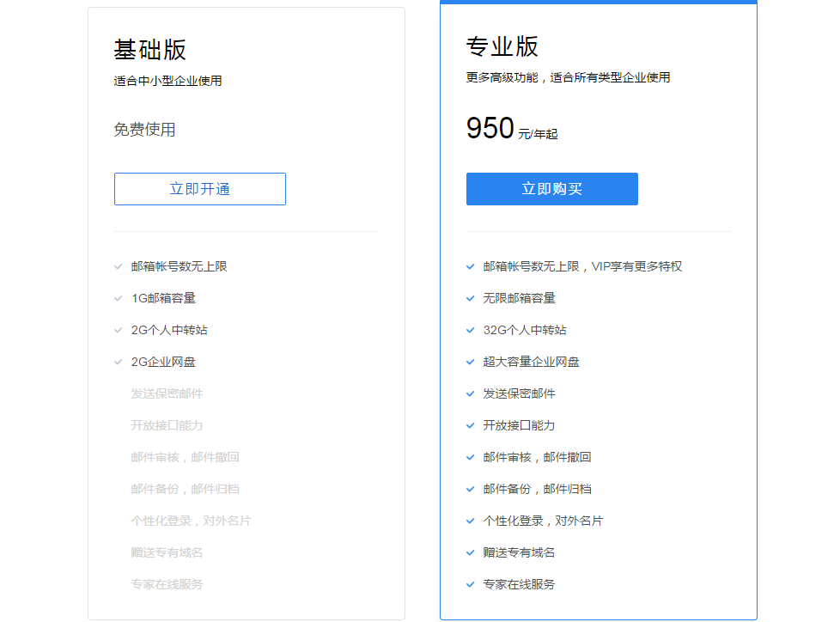Click the 1G邮箱容量 feature text
The image size is (840, 622).
163,298
